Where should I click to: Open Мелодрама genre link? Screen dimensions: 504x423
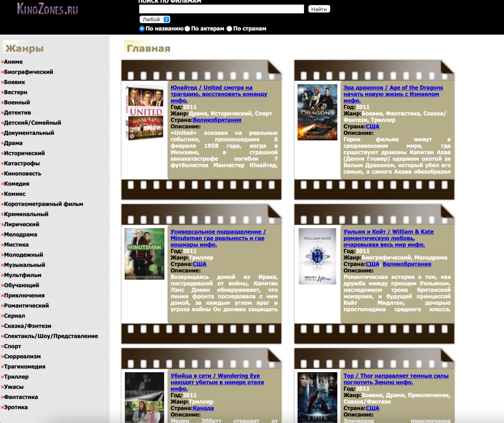[20, 235]
